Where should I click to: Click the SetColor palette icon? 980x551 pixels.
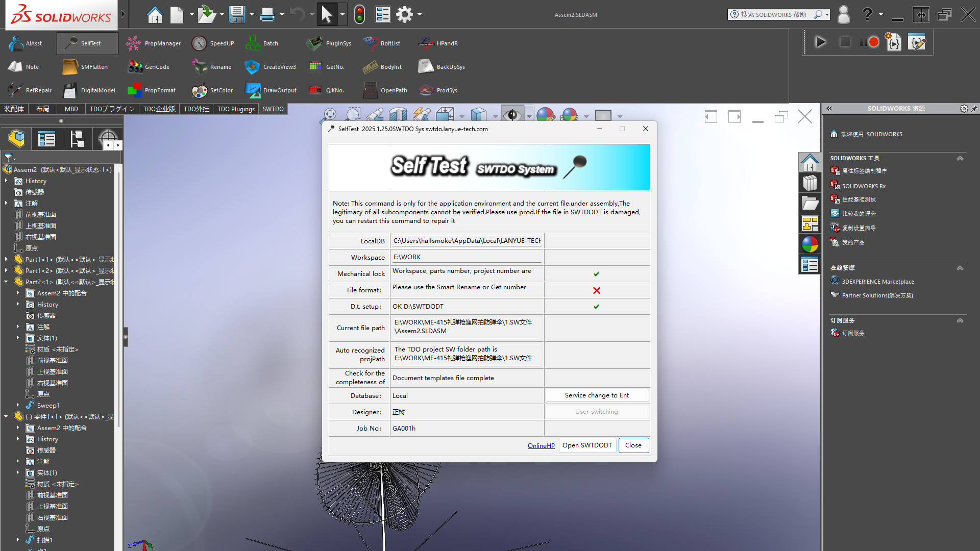click(x=199, y=90)
